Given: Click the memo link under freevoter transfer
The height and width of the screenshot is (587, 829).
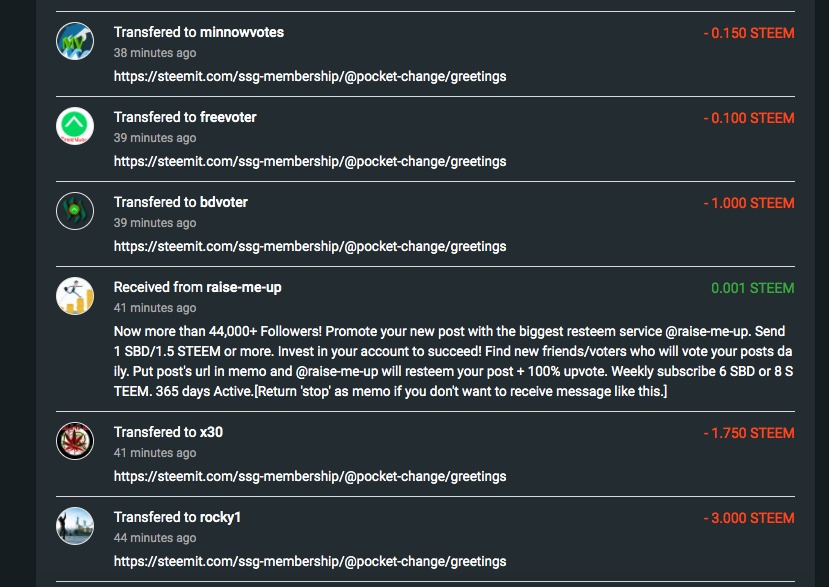Looking at the screenshot, I should point(310,161).
